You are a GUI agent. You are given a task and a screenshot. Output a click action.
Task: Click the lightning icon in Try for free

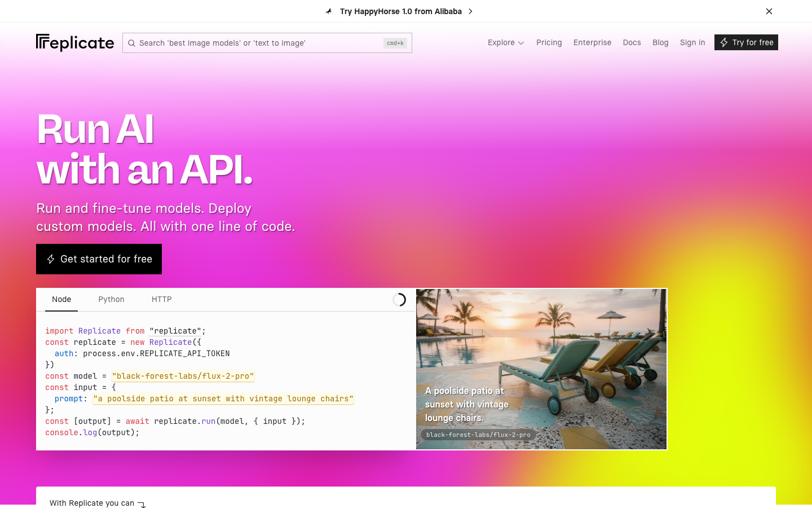tap(724, 42)
